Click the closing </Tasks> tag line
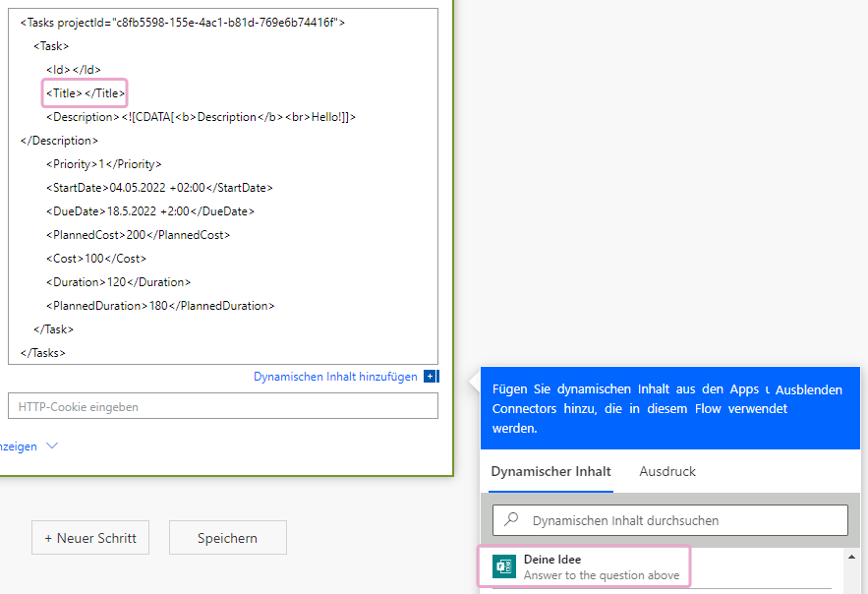The width and height of the screenshot is (868, 594). (x=42, y=353)
